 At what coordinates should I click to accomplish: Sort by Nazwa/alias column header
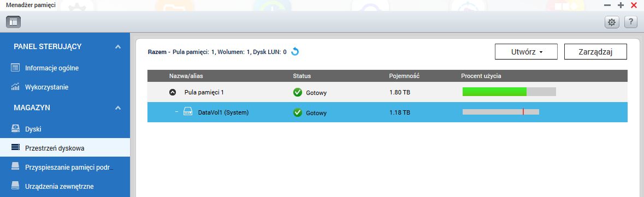[186, 76]
